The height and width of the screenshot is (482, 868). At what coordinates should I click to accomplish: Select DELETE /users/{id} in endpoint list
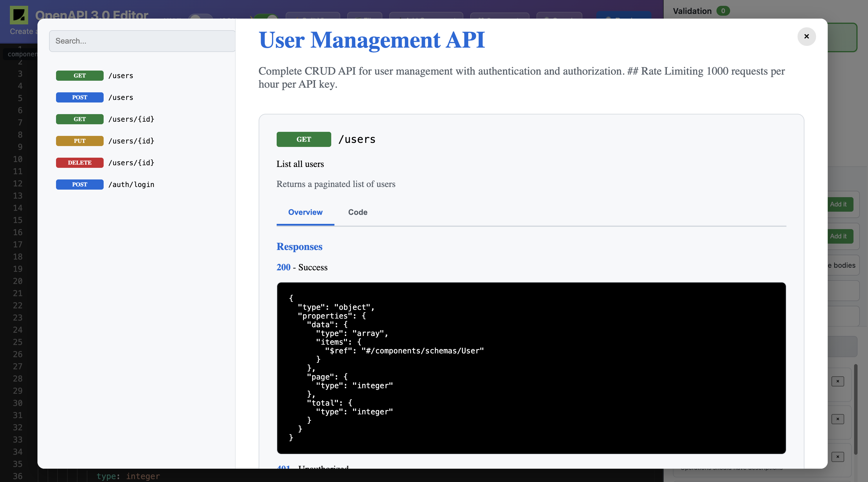point(105,163)
